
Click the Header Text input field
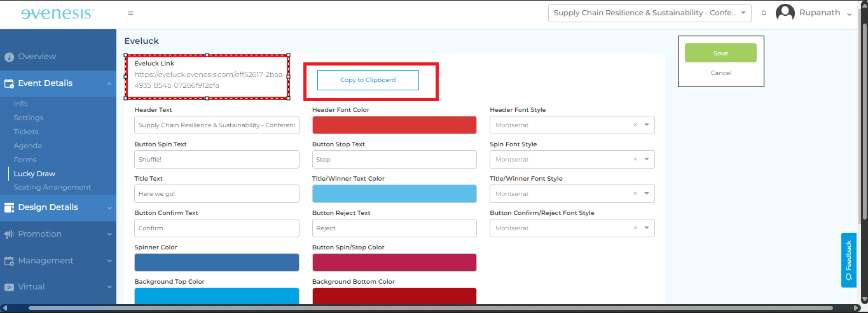click(217, 125)
